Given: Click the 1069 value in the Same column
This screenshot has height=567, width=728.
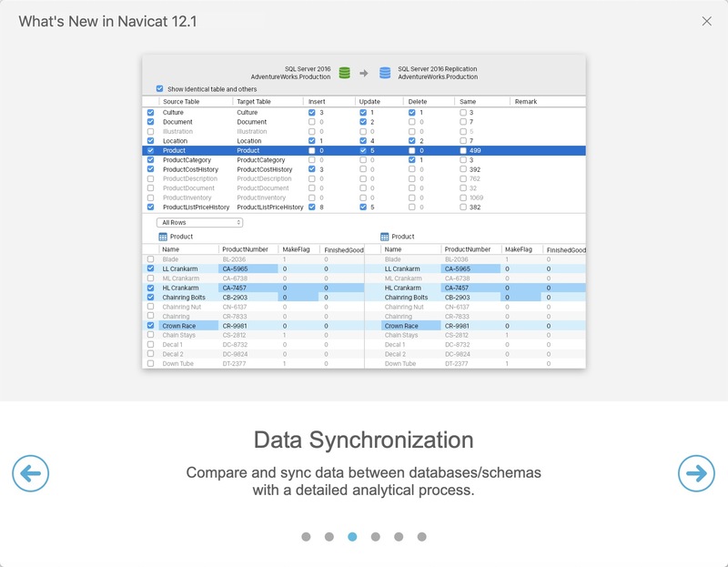Looking at the screenshot, I should click(476, 197).
